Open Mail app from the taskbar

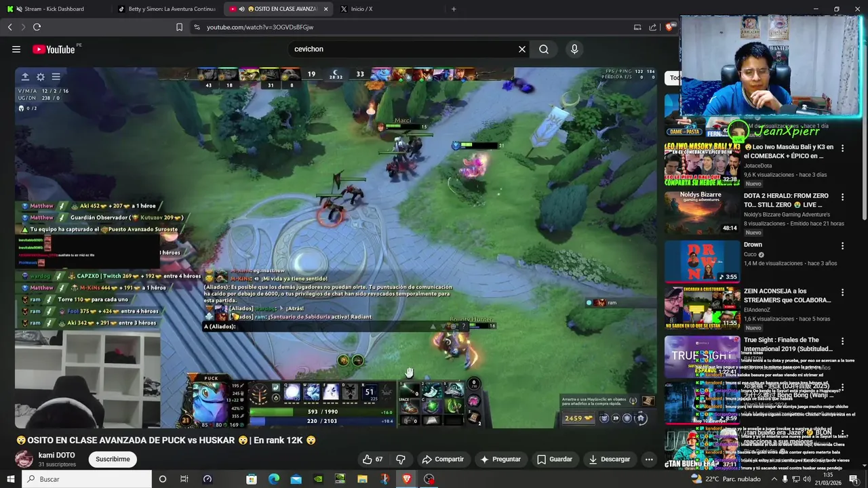coord(296,479)
